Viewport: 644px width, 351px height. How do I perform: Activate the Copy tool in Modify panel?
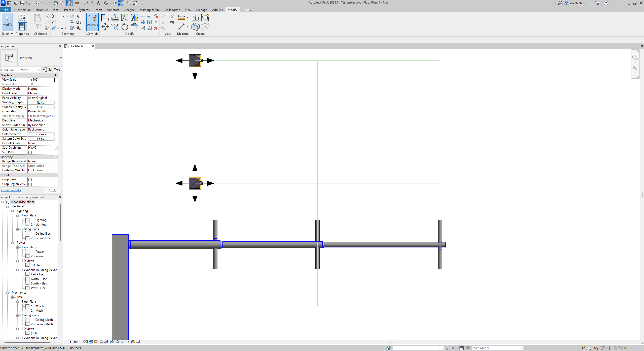(115, 26)
